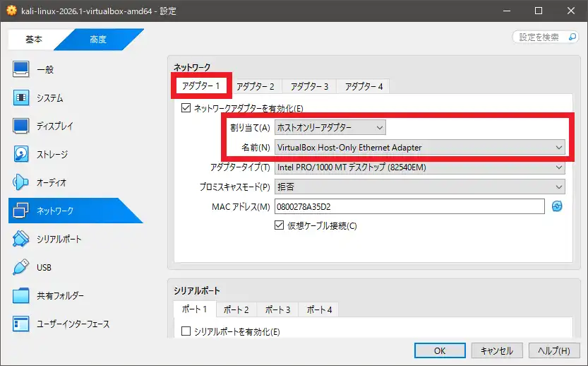Switch to the アダプター 3 tab
588x366 pixels.
[x=309, y=87]
